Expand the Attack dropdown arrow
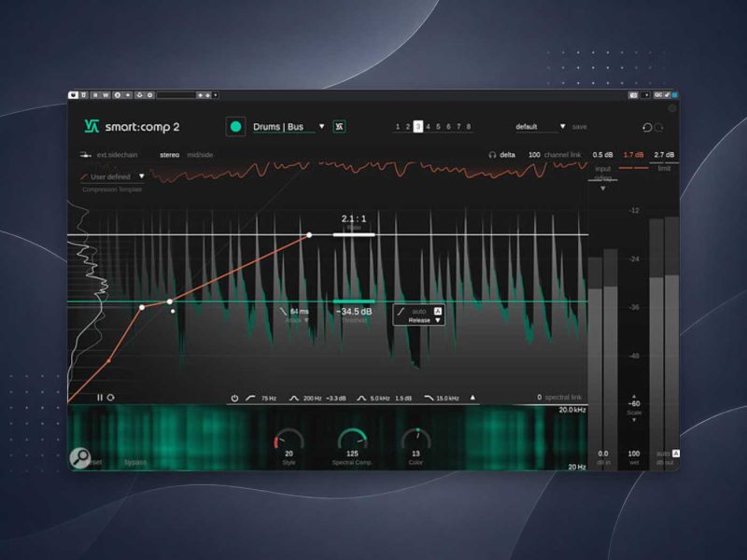747x560 pixels. click(x=306, y=320)
